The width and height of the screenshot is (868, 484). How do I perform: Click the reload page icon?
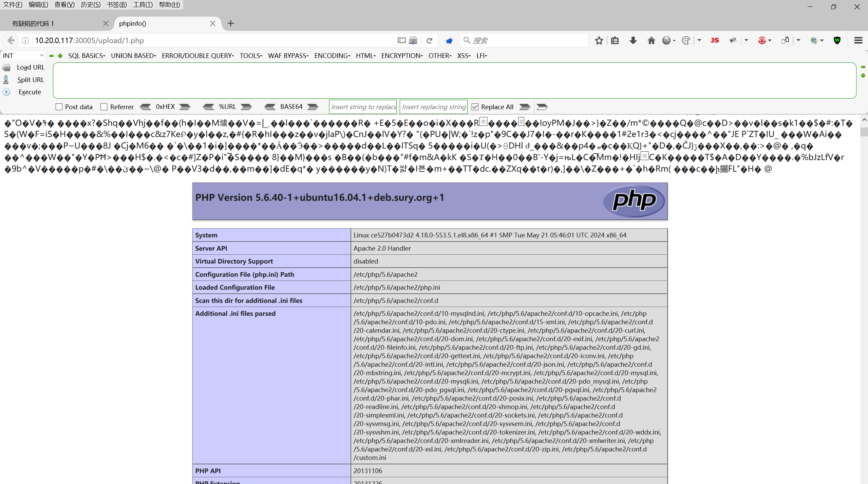[x=429, y=41]
